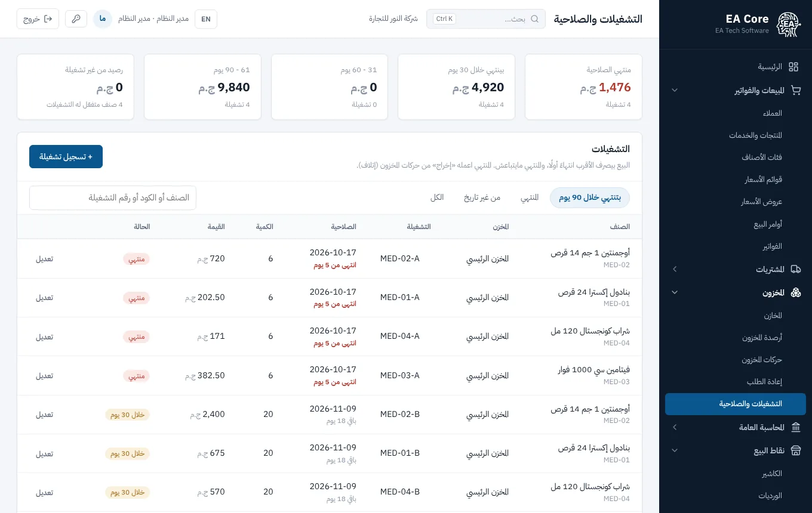This screenshot has width=812, height=513.
Task: Click the magnifier icon in search box
Action: tap(535, 19)
